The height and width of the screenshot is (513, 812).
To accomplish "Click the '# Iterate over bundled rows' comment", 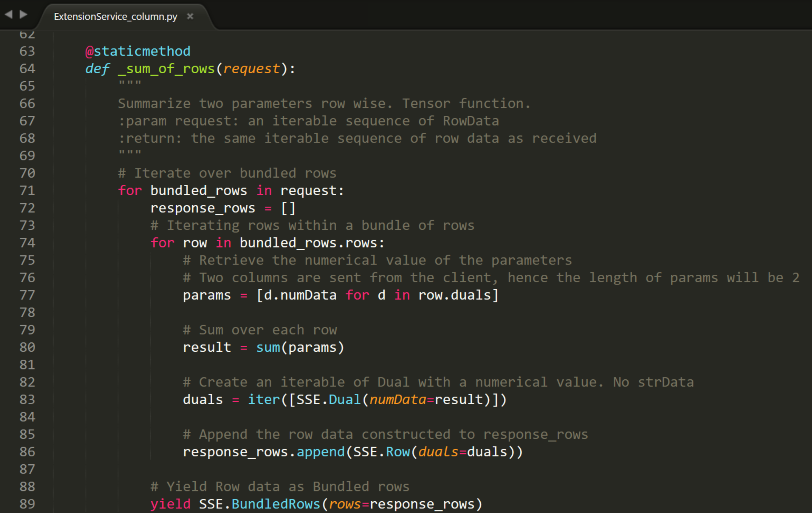I will (227, 173).
